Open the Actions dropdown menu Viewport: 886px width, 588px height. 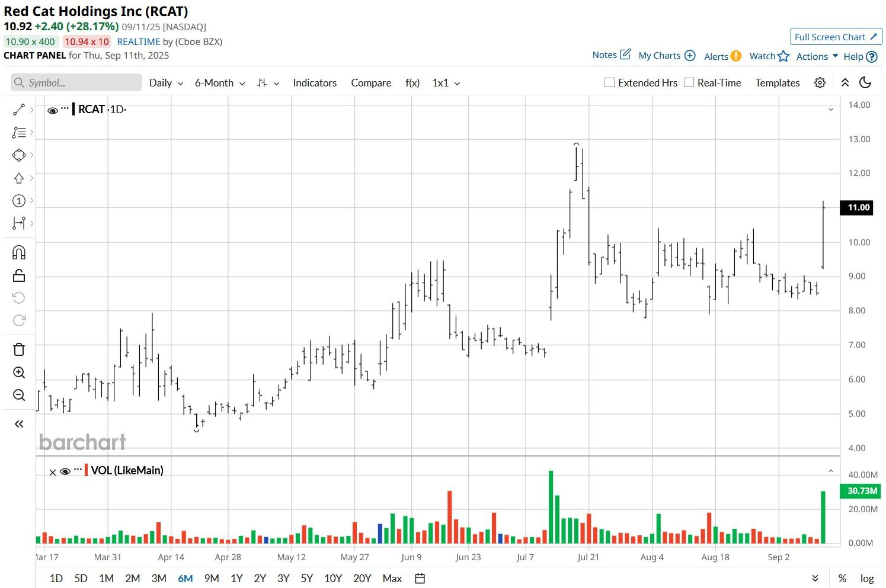pyautogui.click(x=817, y=56)
